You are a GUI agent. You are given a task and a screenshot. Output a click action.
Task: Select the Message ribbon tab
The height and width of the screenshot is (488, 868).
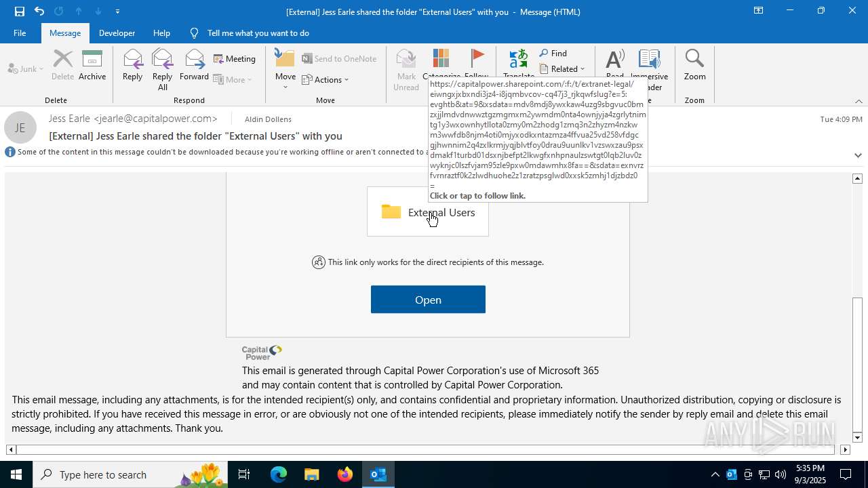pyautogui.click(x=65, y=33)
